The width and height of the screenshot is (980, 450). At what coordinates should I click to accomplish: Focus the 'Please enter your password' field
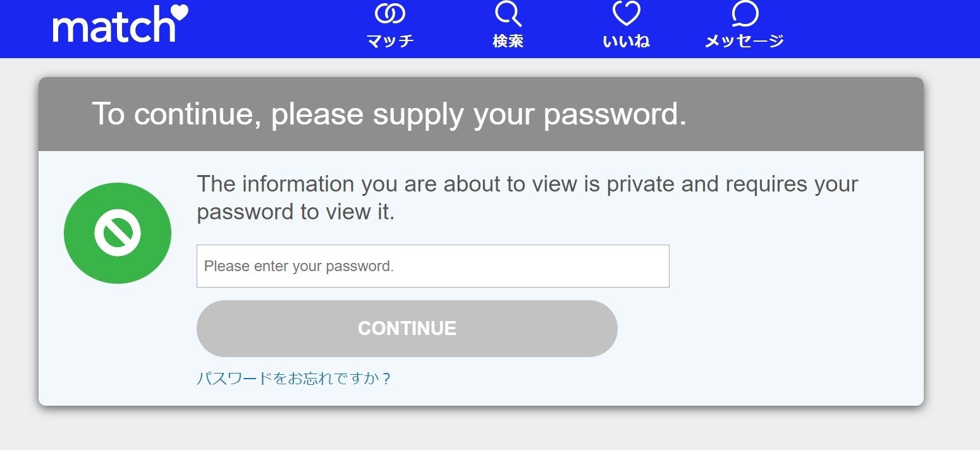click(433, 266)
